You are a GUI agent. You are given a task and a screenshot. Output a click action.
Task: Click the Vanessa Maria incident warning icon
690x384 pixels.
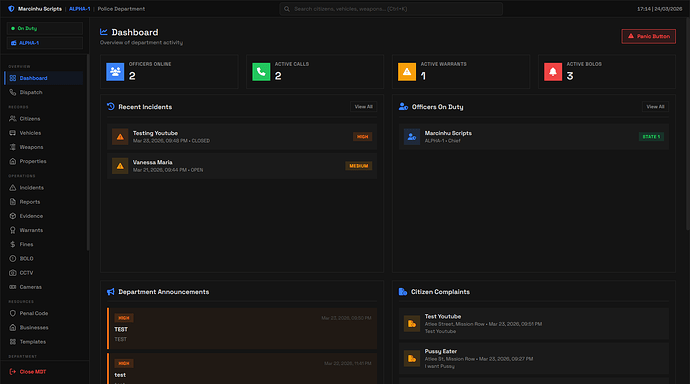(120, 166)
